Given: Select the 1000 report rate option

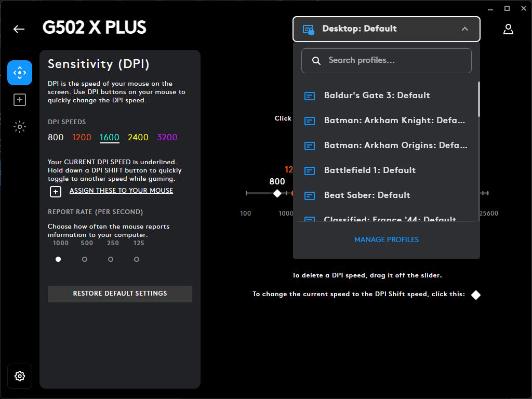Looking at the screenshot, I should (58, 259).
